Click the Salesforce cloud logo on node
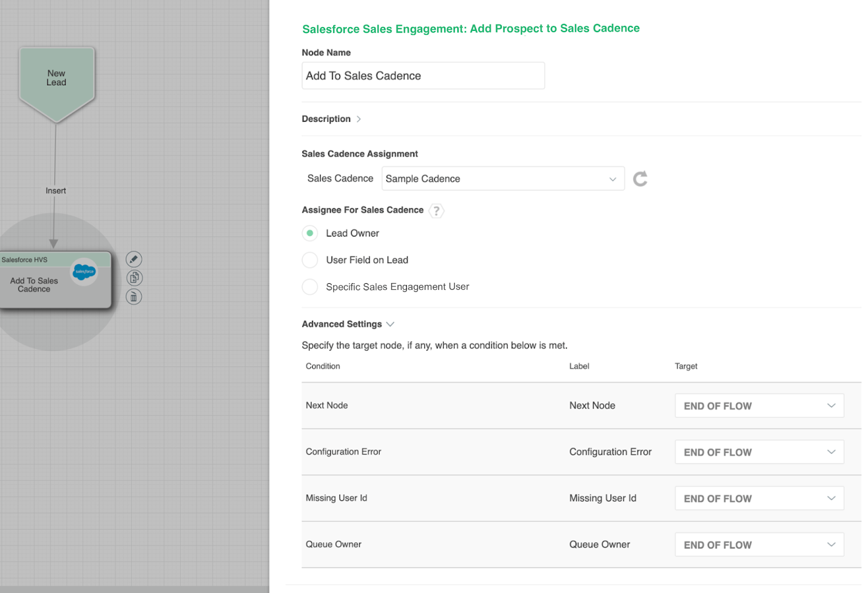This screenshot has width=868, height=593. [x=84, y=271]
